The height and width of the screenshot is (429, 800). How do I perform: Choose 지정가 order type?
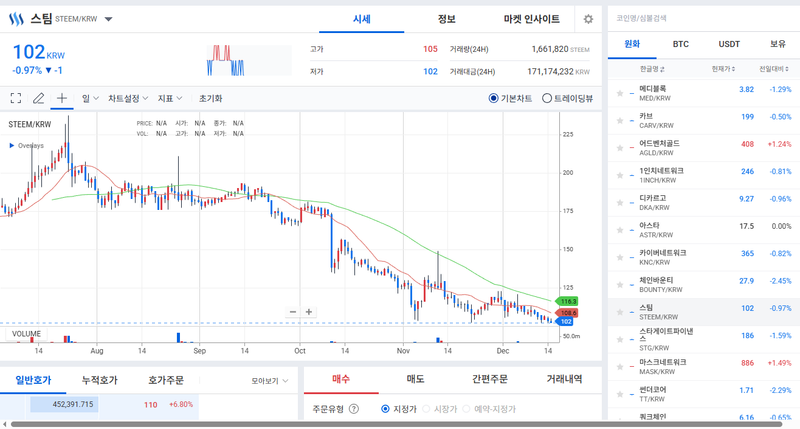click(386, 408)
